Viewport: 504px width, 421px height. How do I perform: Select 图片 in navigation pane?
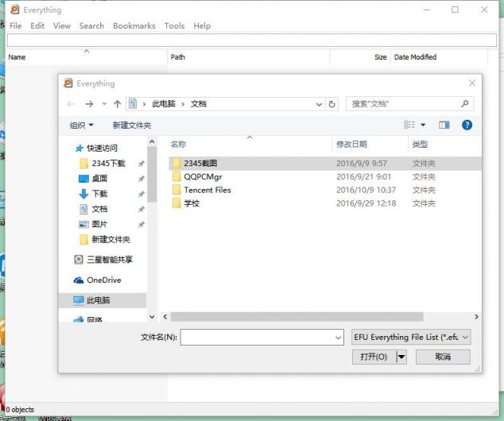click(93, 224)
